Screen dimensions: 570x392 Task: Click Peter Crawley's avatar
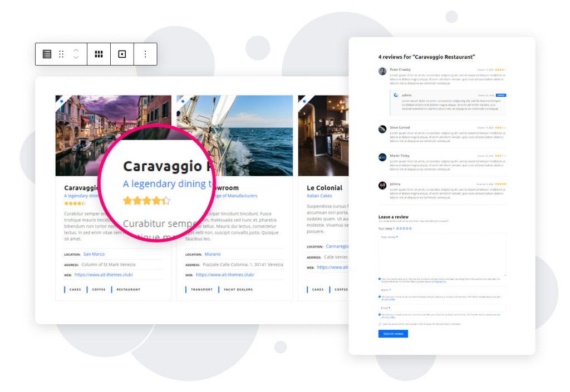coord(382,71)
